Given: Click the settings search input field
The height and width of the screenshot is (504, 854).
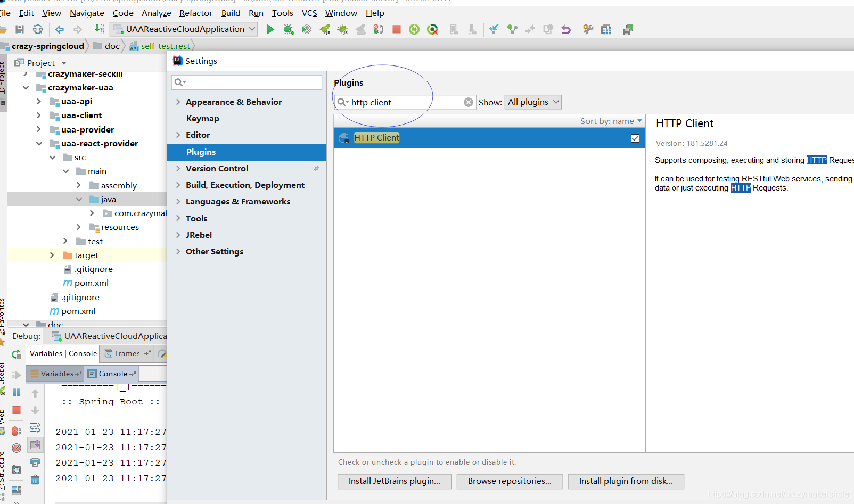Looking at the screenshot, I should pyautogui.click(x=247, y=82).
